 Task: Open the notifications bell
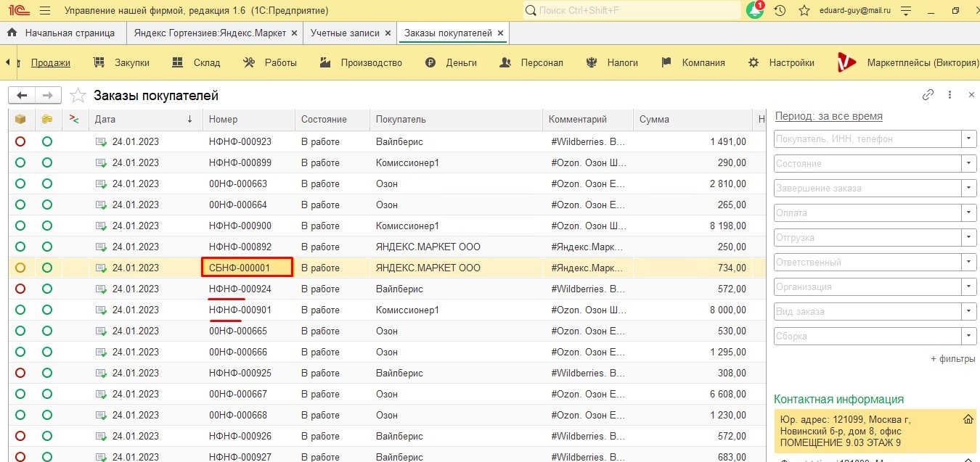(755, 11)
